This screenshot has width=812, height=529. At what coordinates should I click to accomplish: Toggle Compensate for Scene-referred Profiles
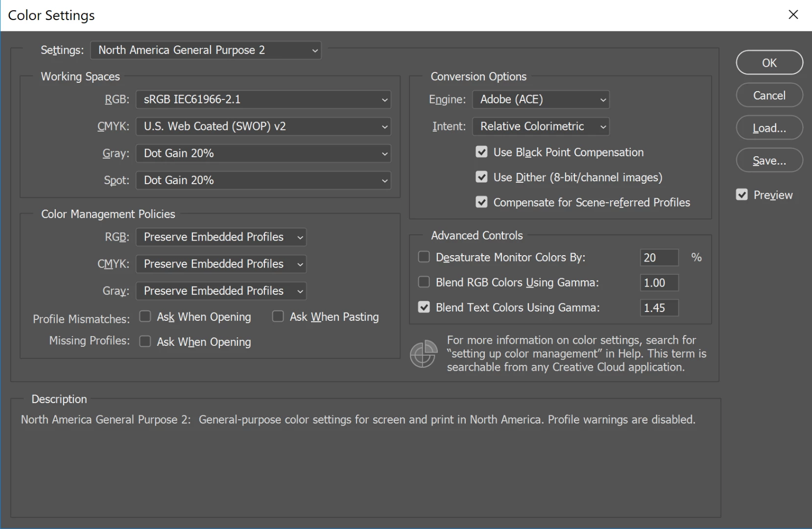tap(481, 202)
